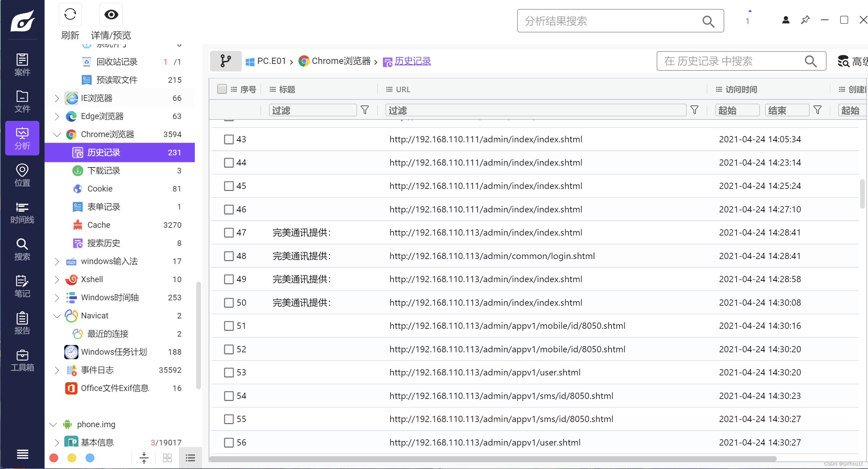
Task: Switch to list view icon at bottom
Action: [x=190, y=458]
